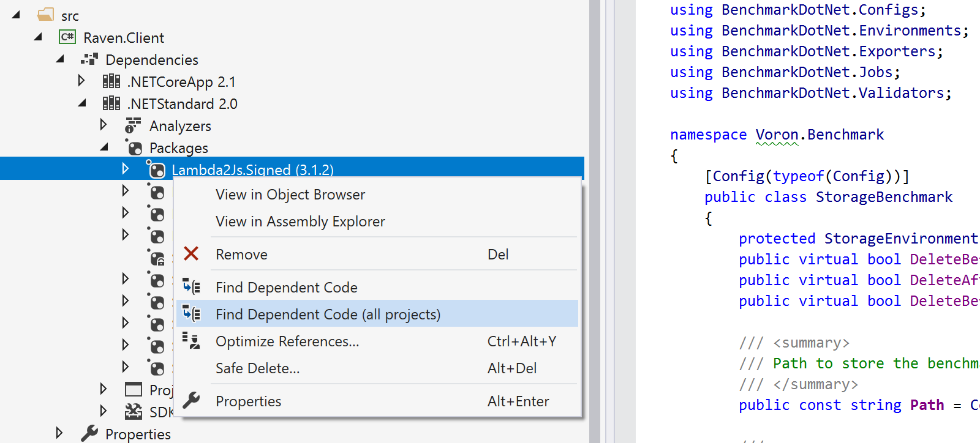
Task: Click the Lambda2Js.Signed package icon
Action: 156,169
